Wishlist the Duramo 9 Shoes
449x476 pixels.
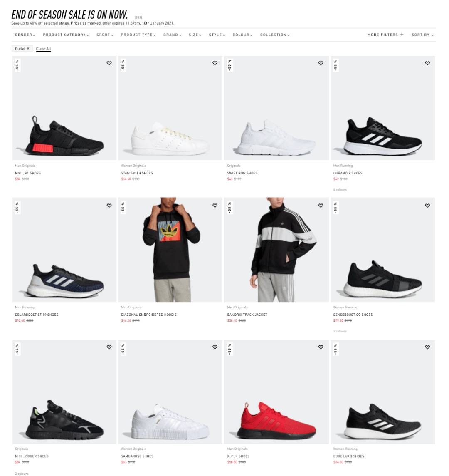tap(427, 63)
